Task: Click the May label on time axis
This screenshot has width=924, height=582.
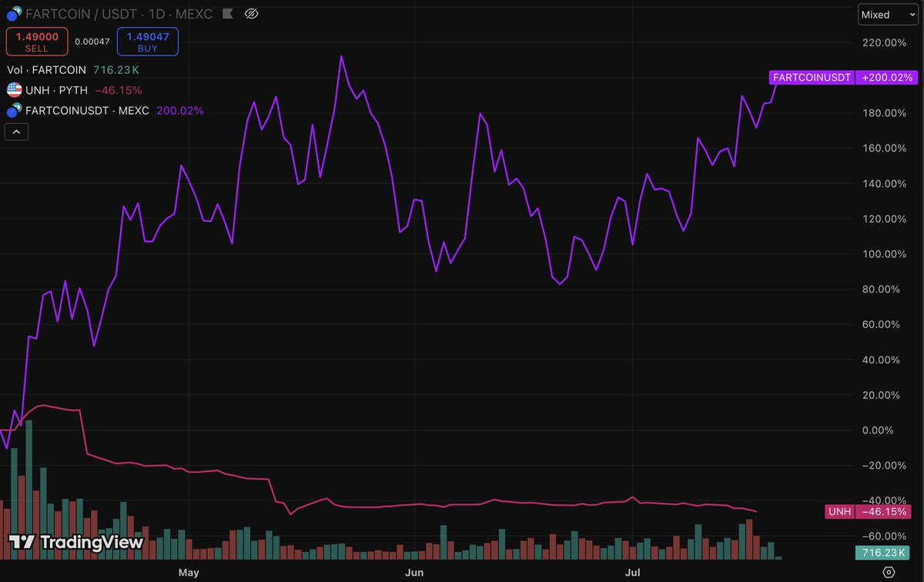Action: click(x=189, y=573)
